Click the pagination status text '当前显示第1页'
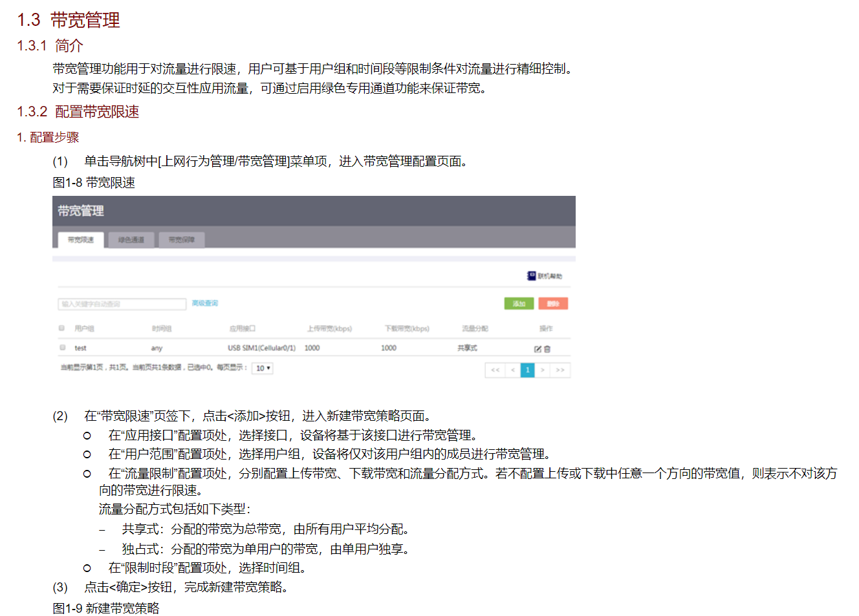Viewport: 859px width, 616px height. pyautogui.click(x=82, y=368)
